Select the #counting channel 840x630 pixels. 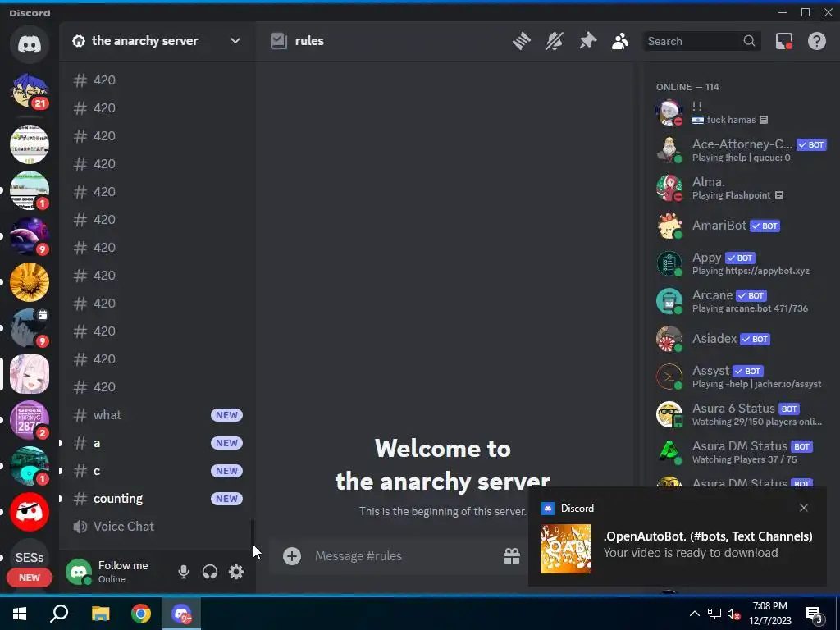coord(157,498)
